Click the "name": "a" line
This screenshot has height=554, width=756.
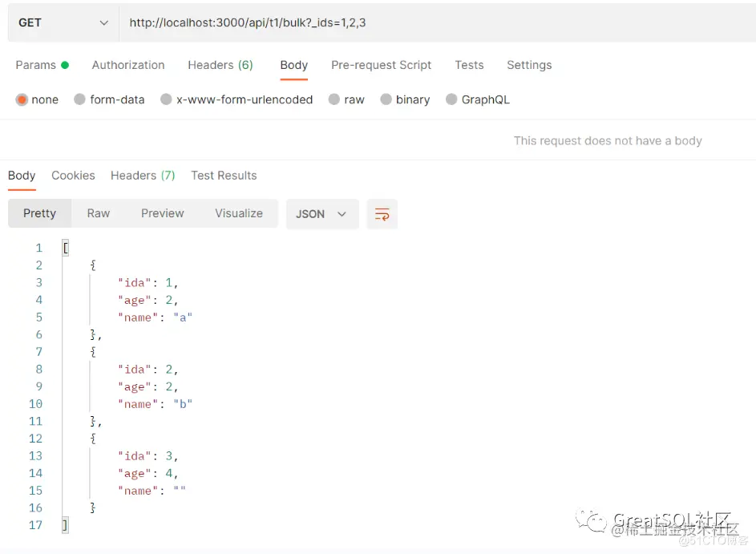(x=156, y=317)
